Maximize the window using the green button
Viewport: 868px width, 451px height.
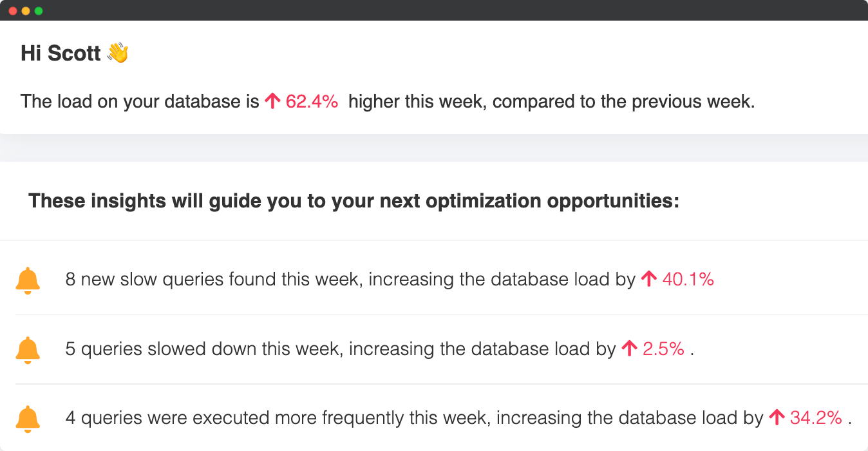tap(39, 11)
